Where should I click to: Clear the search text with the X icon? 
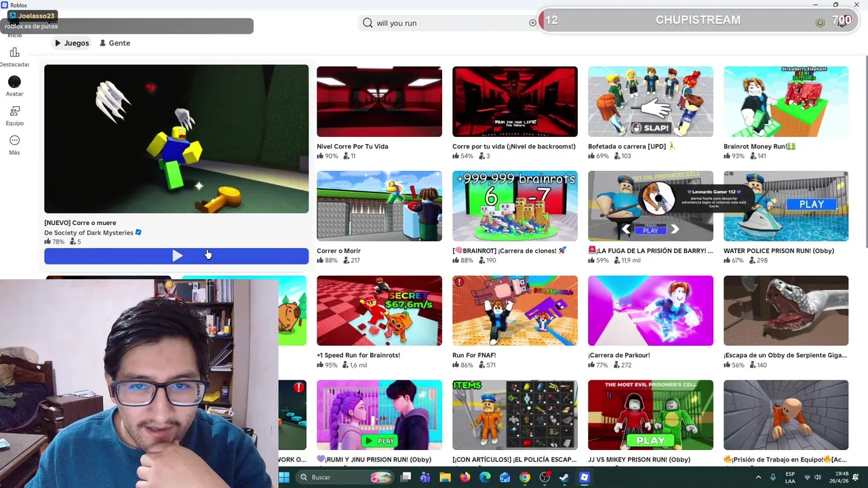click(x=532, y=23)
